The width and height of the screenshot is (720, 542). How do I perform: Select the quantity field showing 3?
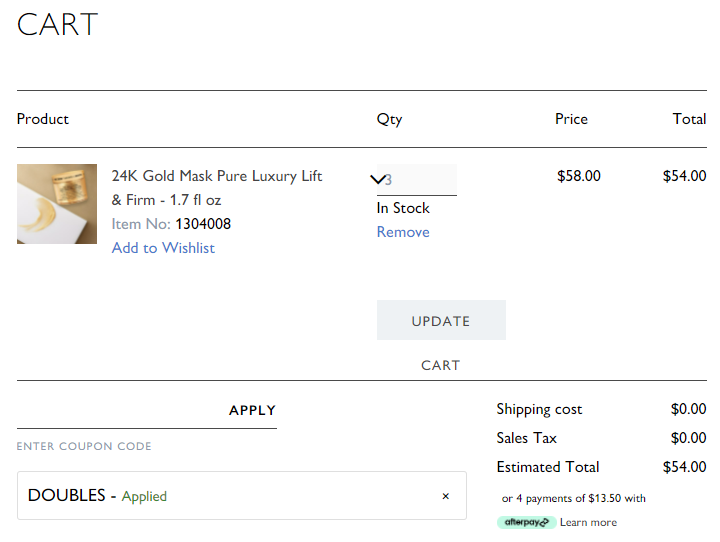pos(416,180)
